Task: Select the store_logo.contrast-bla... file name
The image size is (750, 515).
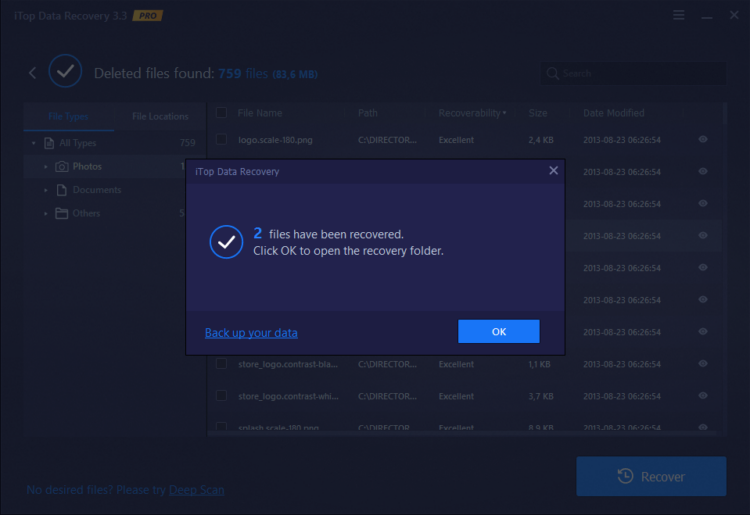Action: pyautogui.click(x=288, y=364)
